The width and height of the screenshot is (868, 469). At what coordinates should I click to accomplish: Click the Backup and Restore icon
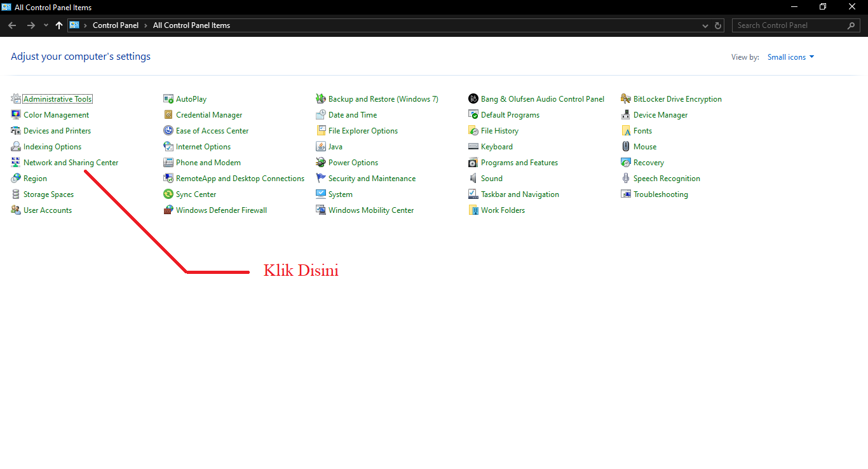point(321,99)
